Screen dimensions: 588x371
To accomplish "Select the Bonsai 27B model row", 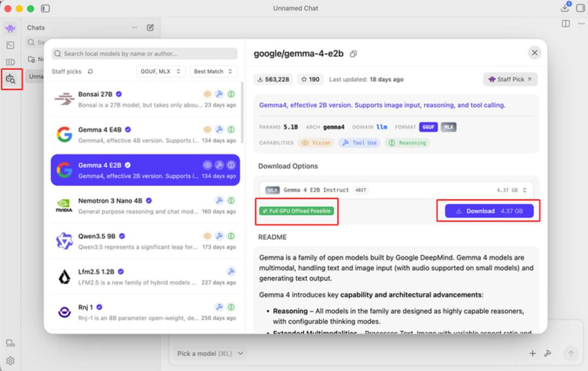I will pos(145,99).
